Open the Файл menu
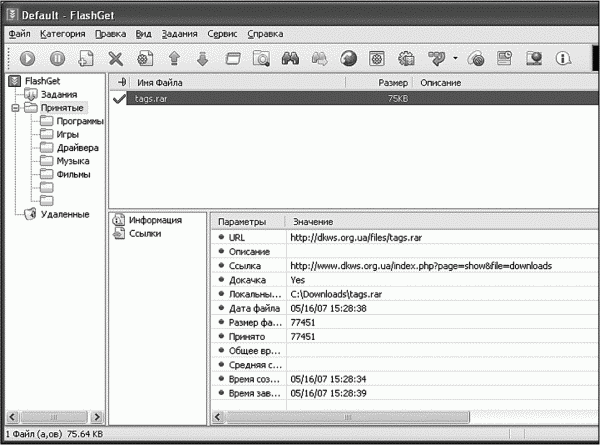Screen dimensions: 600x445 (20, 34)
